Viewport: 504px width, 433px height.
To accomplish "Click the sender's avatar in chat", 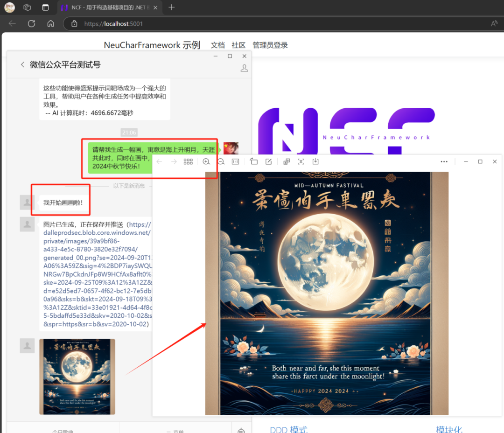I will 231,148.
